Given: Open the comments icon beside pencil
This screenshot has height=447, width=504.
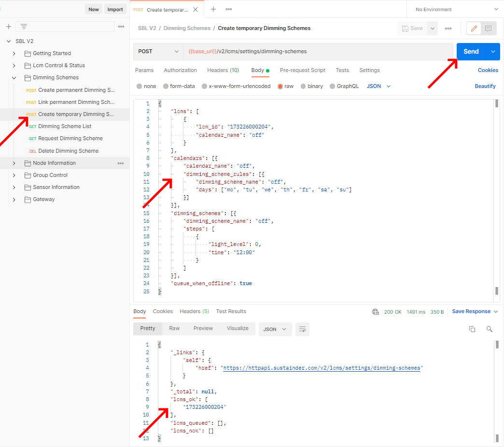Looking at the screenshot, I should [488, 29].
